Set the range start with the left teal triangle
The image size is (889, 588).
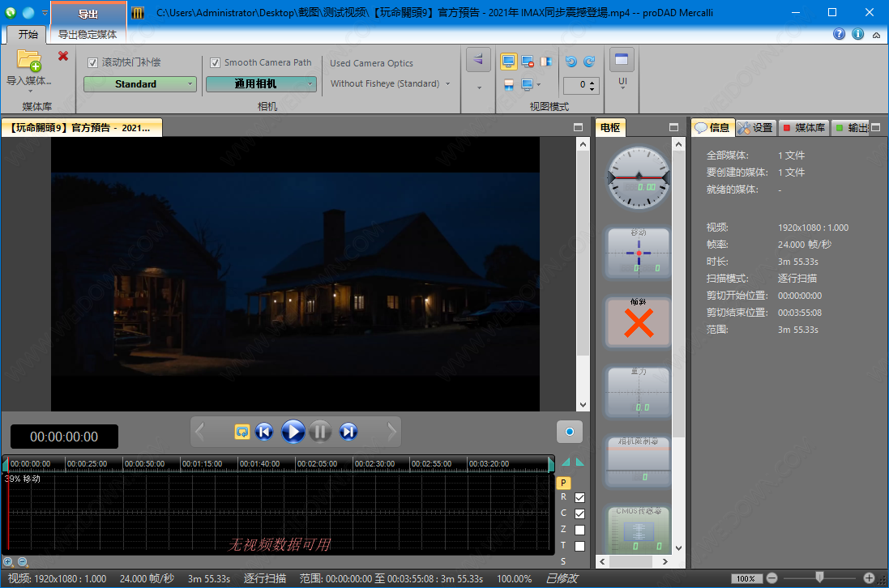[566, 462]
